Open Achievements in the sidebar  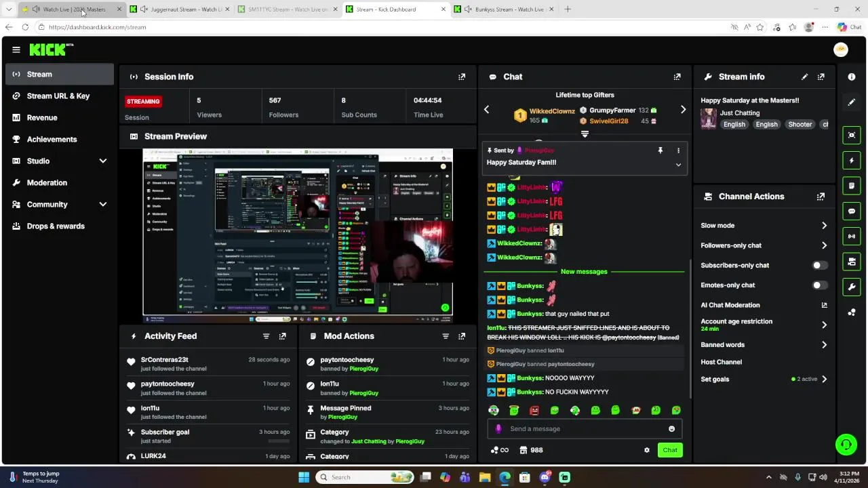point(60,139)
